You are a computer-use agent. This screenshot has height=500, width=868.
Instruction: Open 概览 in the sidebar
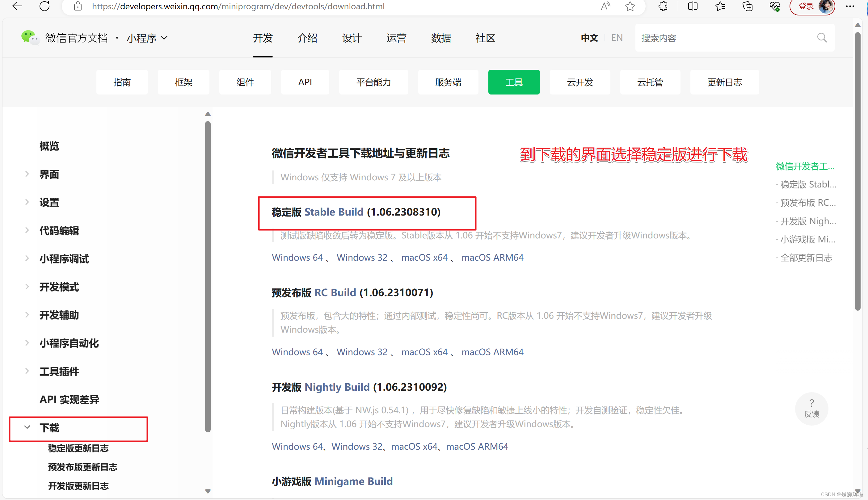[49, 146]
